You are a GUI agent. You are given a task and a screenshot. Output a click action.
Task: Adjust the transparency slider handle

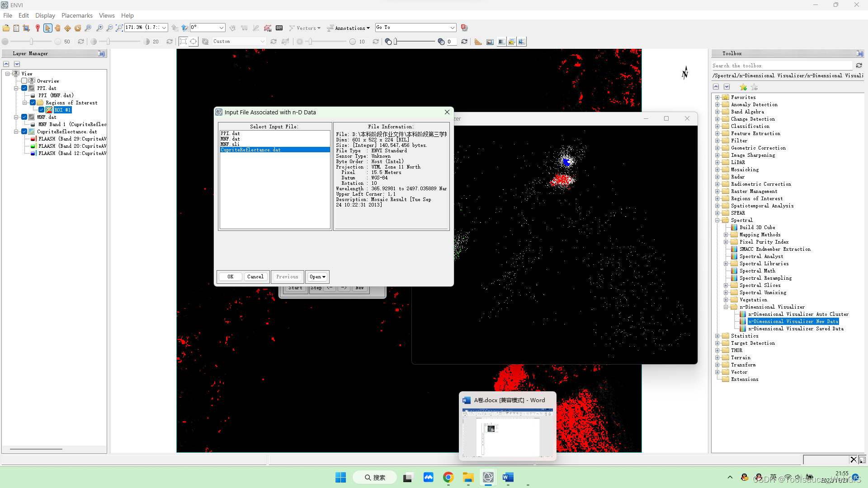(396, 42)
